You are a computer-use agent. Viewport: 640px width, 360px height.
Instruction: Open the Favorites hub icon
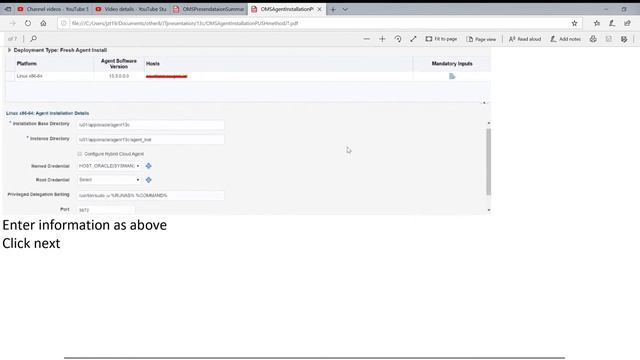pyautogui.click(x=597, y=23)
